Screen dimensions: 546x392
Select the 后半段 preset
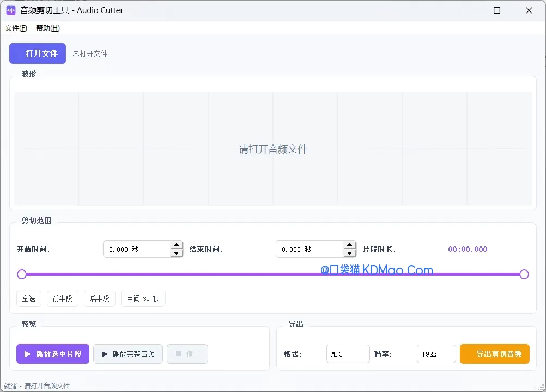[100, 299]
